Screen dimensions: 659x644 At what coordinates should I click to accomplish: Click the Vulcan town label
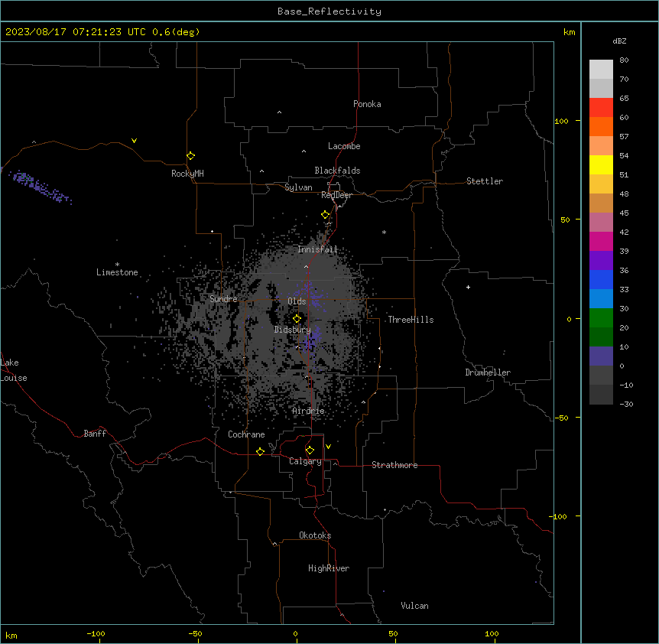tap(415, 606)
